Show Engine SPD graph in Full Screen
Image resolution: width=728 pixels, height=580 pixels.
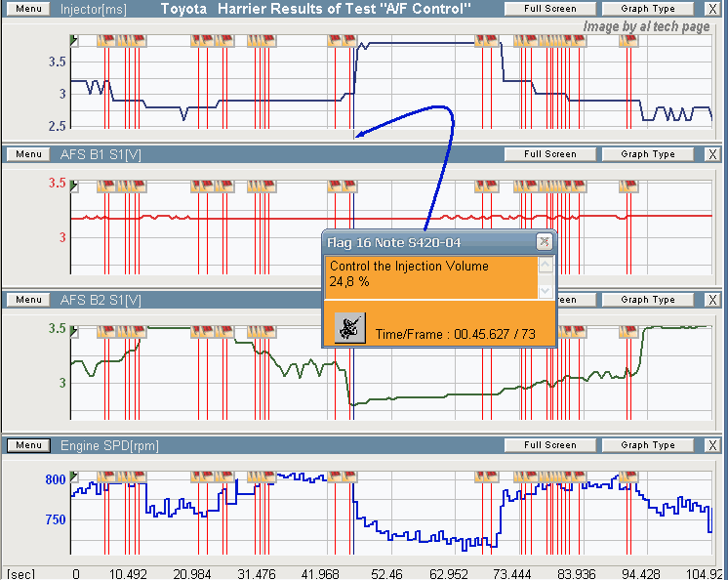[550, 445]
